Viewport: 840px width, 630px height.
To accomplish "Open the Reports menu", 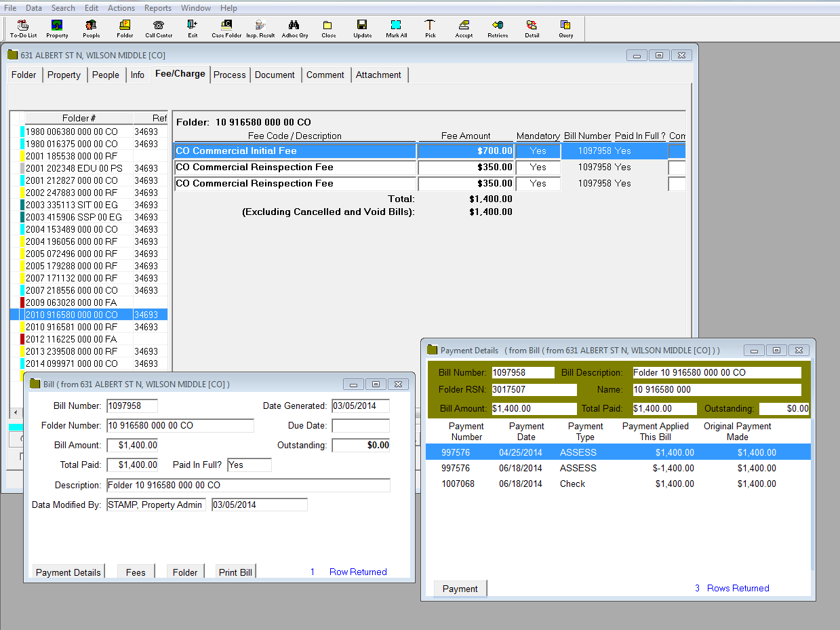I will click(x=157, y=8).
